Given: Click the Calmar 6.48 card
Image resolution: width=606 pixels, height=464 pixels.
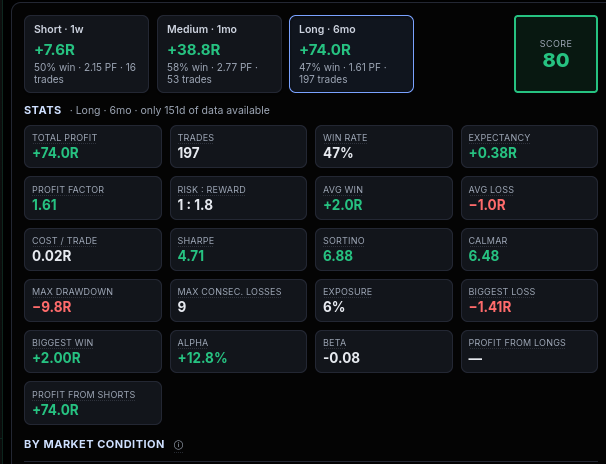Looking at the screenshot, I should click(x=529, y=249).
